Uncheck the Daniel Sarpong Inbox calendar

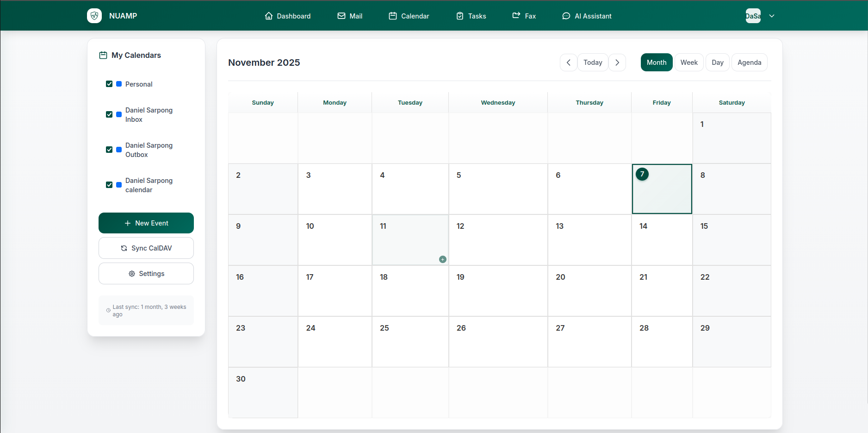pos(109,114)
